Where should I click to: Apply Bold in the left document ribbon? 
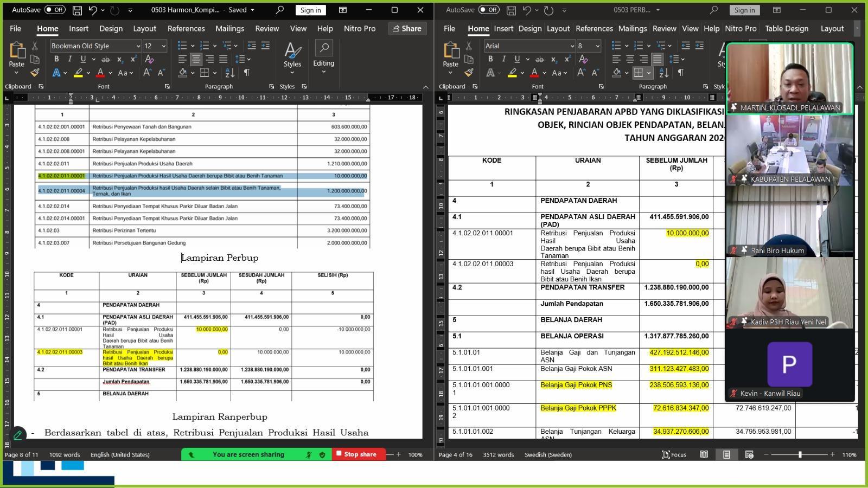56,59
